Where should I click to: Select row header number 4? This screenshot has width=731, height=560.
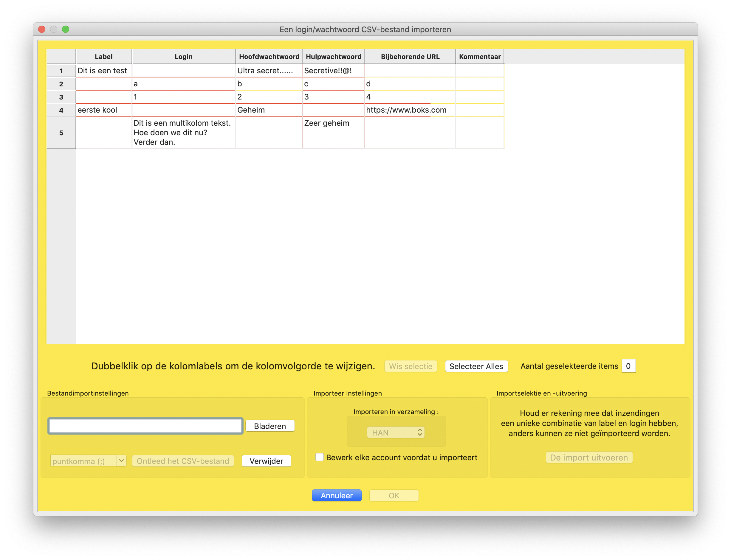61,110
